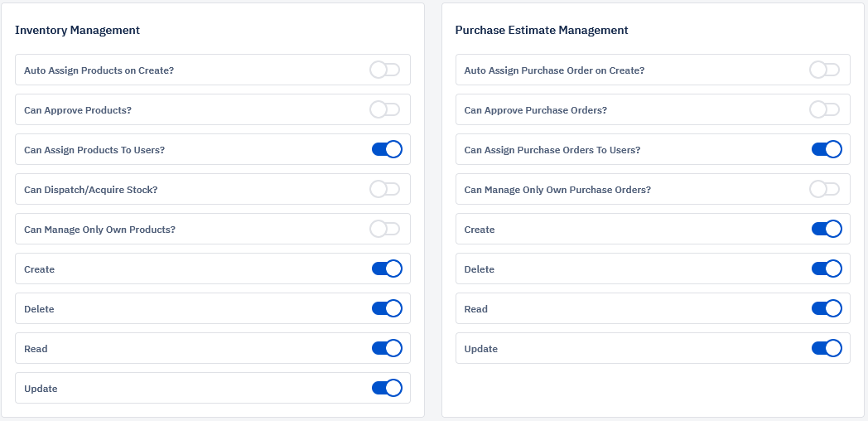868x421 pixels.
Task: Enable Auto Assign Products on Create toggle
Action: (x=385, y=70)
